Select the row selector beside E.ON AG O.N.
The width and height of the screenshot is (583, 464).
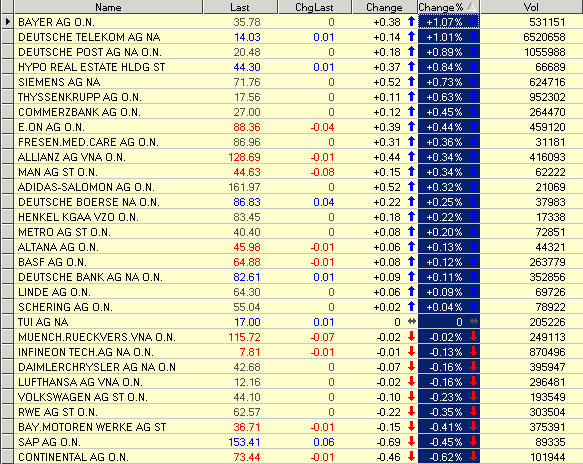[x=7, y=127]
